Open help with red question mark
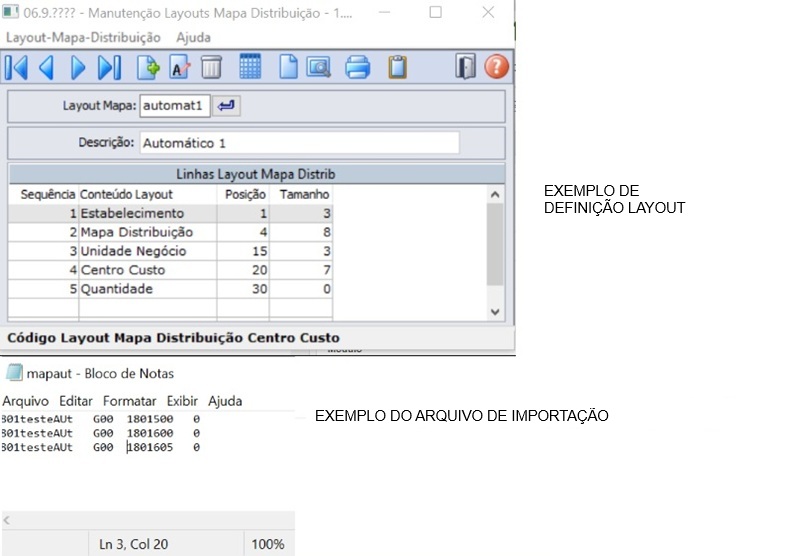This screenshot has width=800, height=556. pos(496,67)
